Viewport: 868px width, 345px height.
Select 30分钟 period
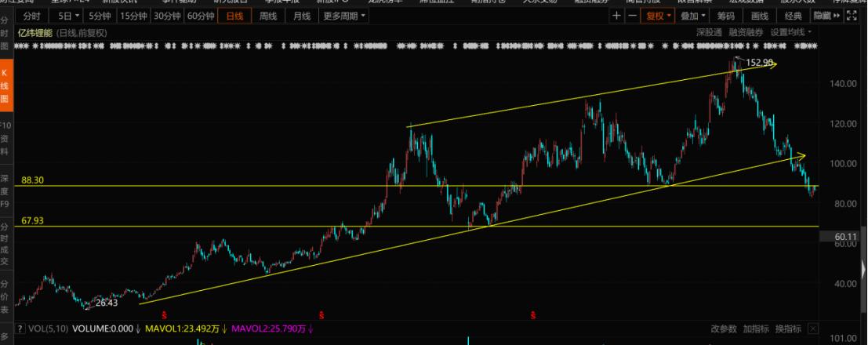click(167, 16)
